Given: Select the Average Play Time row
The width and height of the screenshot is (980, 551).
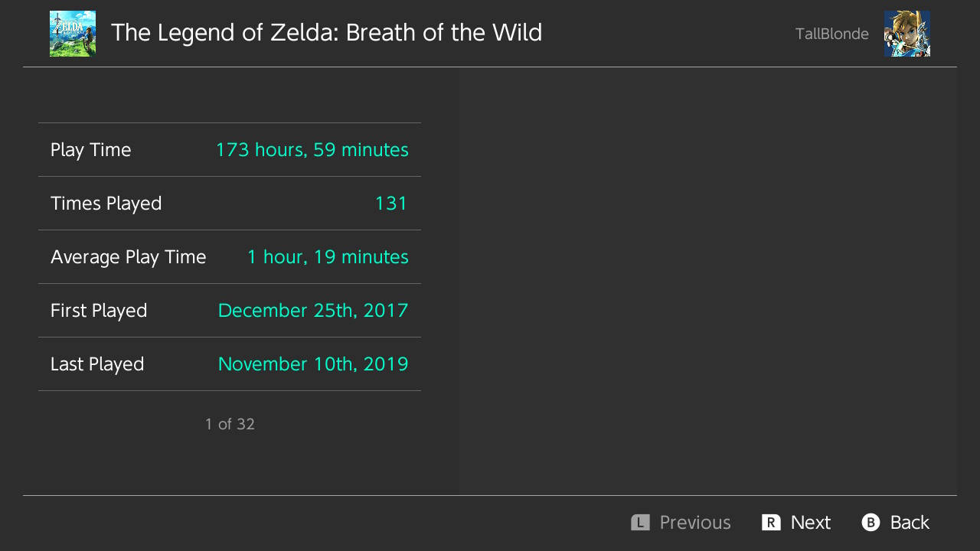Looking at the screenshot, I should click(x=230, y=257).
